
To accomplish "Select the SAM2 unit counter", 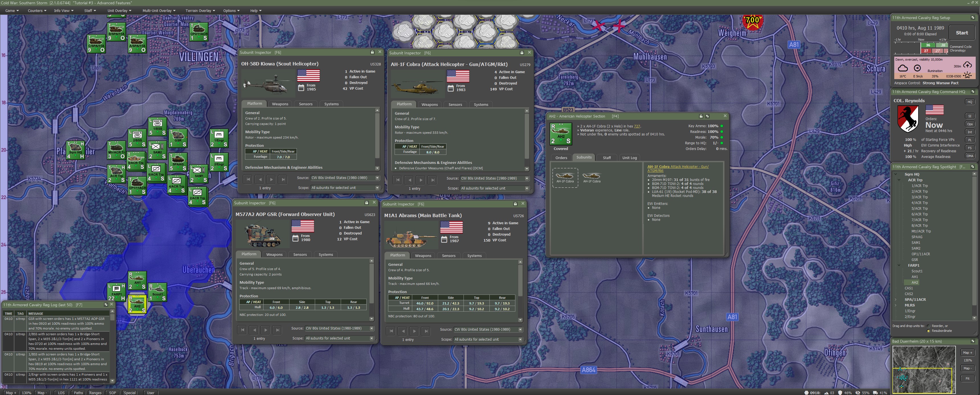I will tap(158, 150).
